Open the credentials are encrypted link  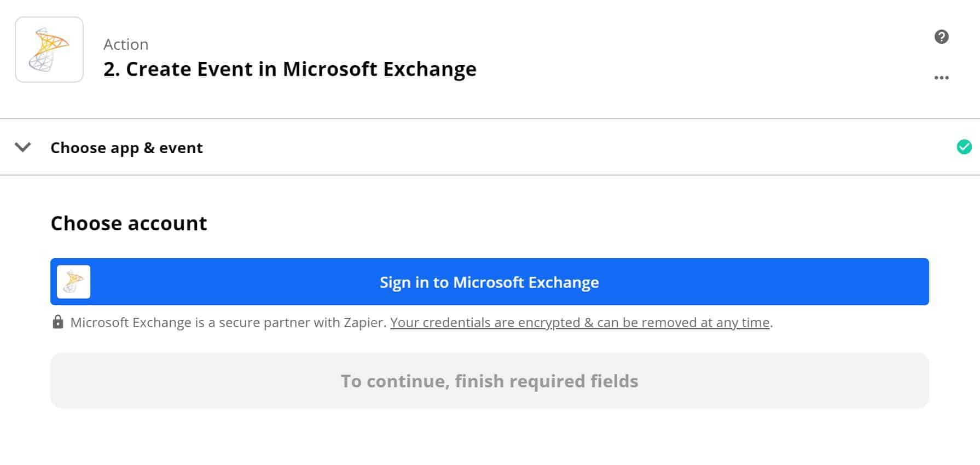pos(580,322)
